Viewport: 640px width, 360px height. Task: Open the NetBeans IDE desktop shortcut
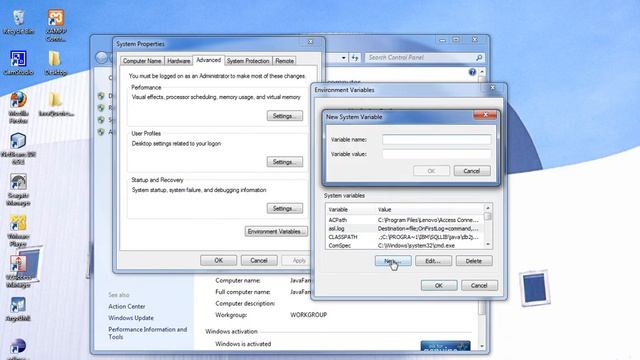pos(18,148)
